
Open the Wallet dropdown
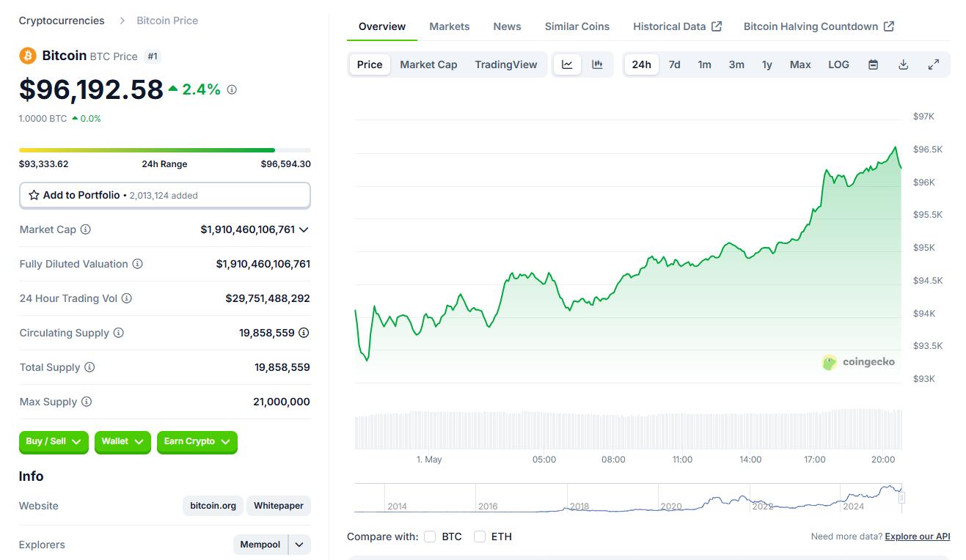pos(122,442)
